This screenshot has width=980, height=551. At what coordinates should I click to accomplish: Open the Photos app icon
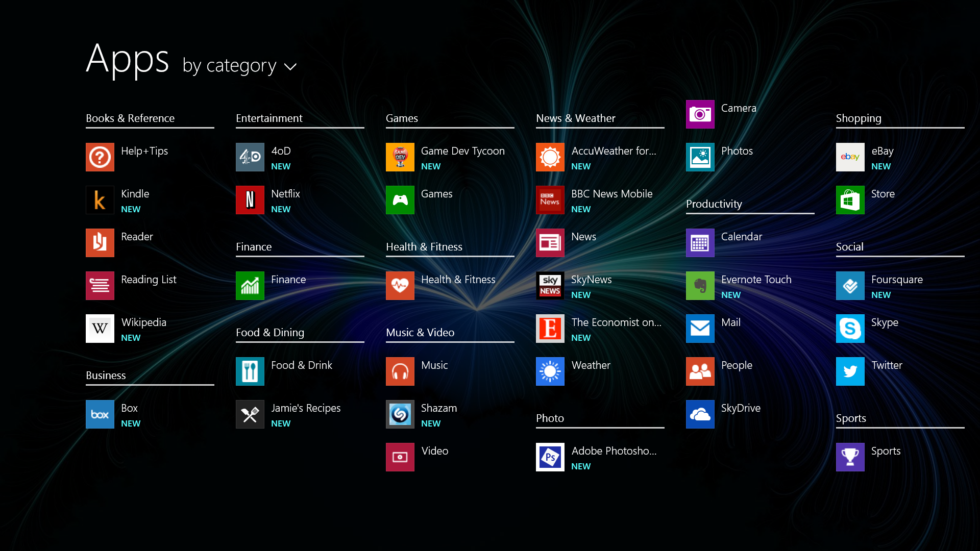(700, 157)
